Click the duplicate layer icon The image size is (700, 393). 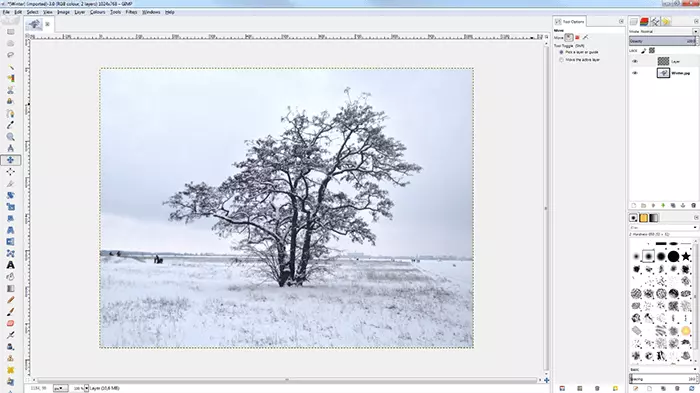(x=673, y=205)
